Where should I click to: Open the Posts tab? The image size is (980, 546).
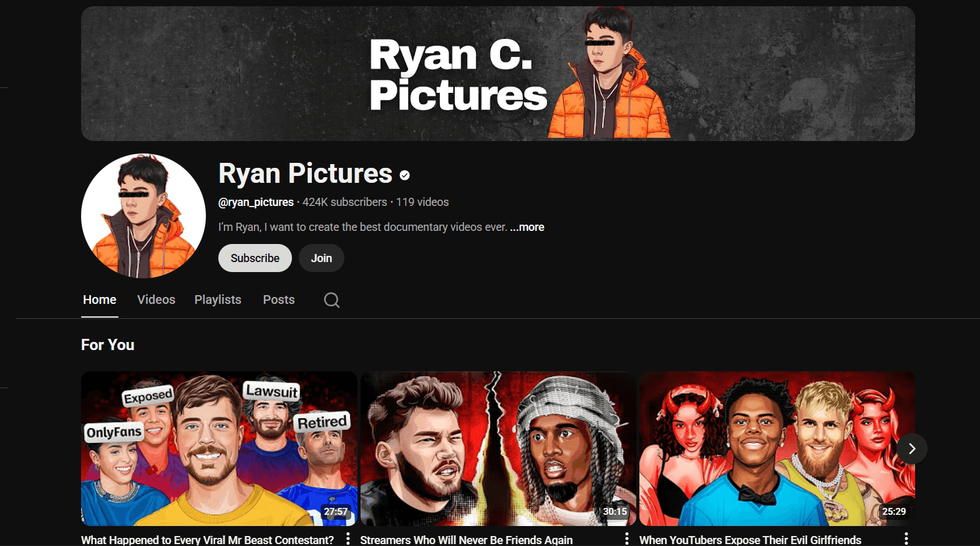[x=279, y=300]
